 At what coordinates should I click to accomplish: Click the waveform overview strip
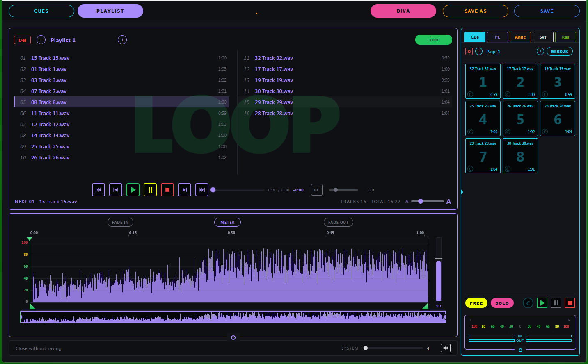[x=233, y=317]
